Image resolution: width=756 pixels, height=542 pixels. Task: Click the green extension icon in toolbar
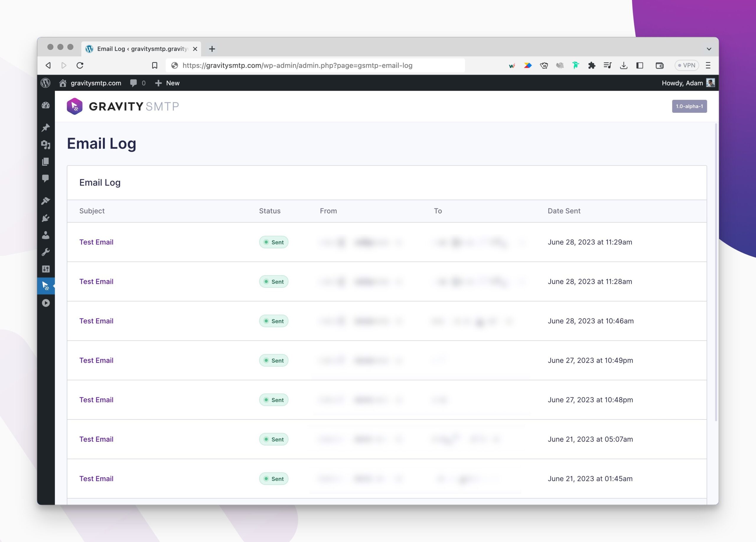(x=576, y=65)
